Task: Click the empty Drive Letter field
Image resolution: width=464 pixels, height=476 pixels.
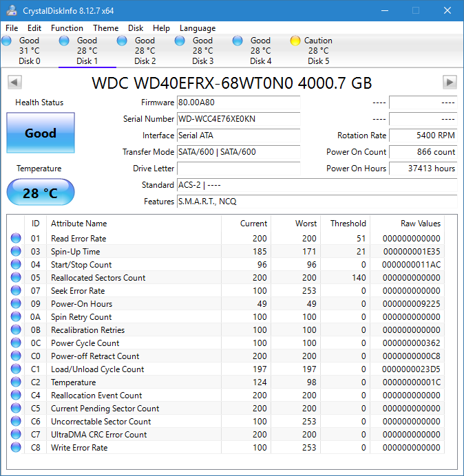Action: click(x=238, y=168)
